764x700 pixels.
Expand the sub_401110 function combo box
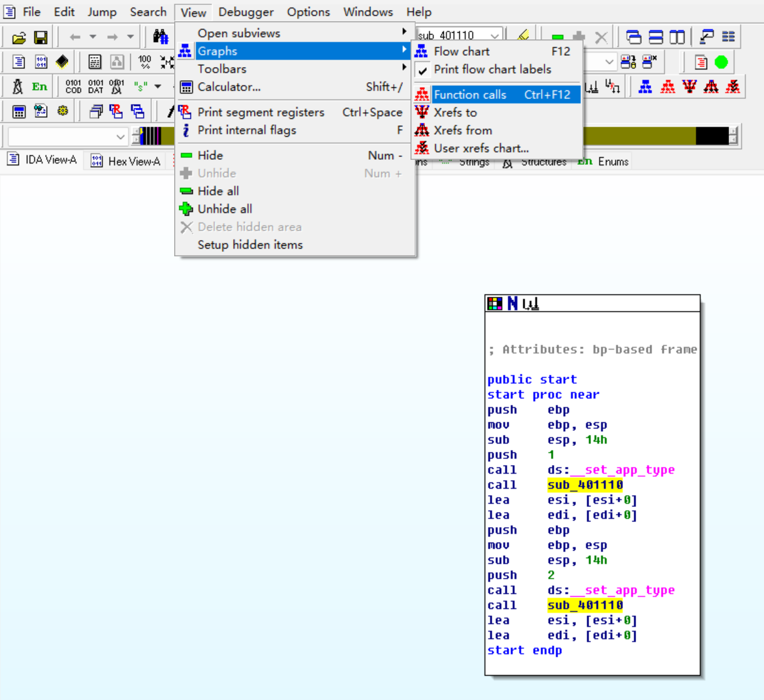(x=495, y=36)
